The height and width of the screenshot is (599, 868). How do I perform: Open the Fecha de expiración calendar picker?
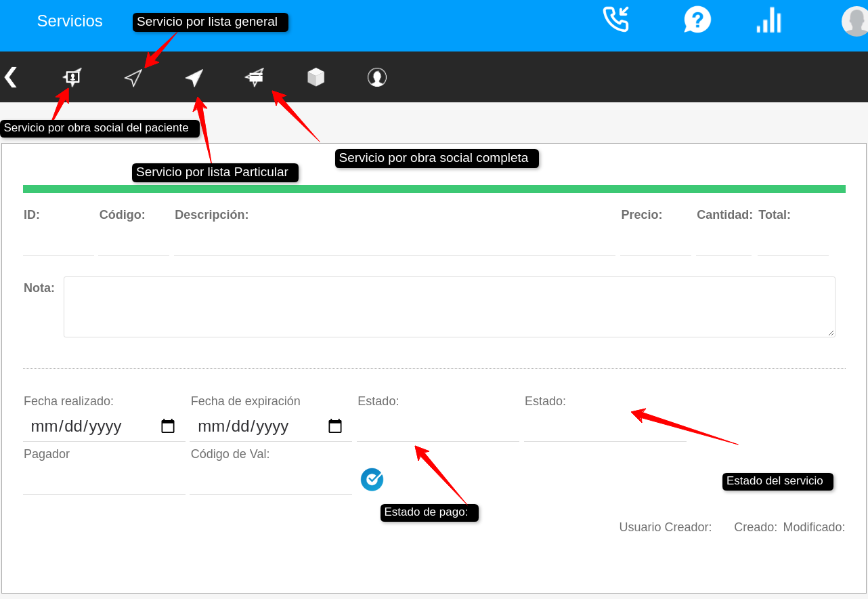(335, 426)
